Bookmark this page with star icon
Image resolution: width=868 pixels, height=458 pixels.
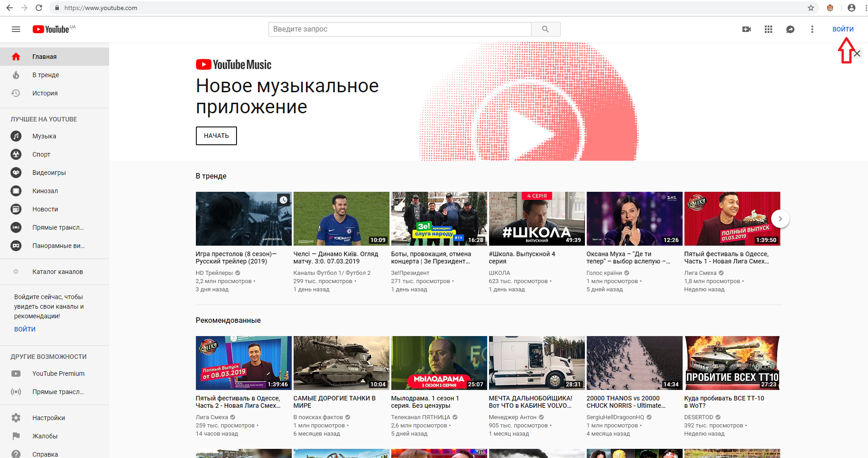point(811,8)
